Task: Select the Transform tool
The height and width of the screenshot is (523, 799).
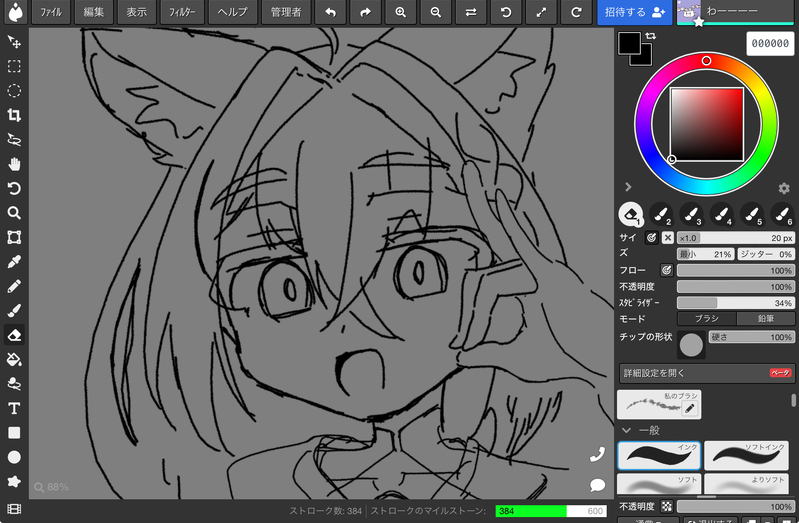Action: click(14, 238)
